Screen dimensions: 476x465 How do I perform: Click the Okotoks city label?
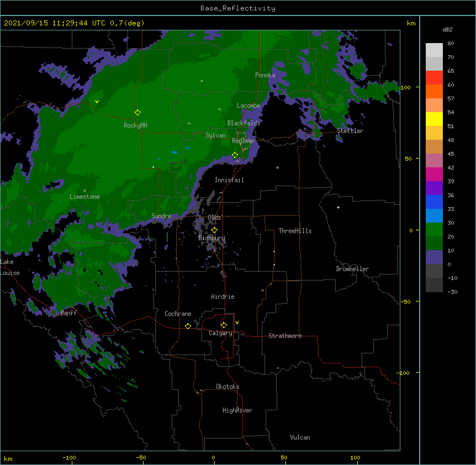pos(228,387)
